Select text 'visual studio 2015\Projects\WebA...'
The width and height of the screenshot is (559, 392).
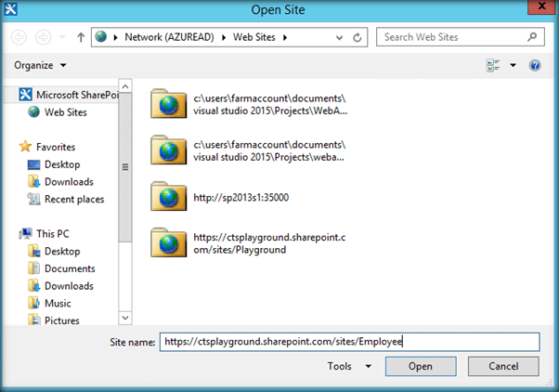click(x=270, y=111)
